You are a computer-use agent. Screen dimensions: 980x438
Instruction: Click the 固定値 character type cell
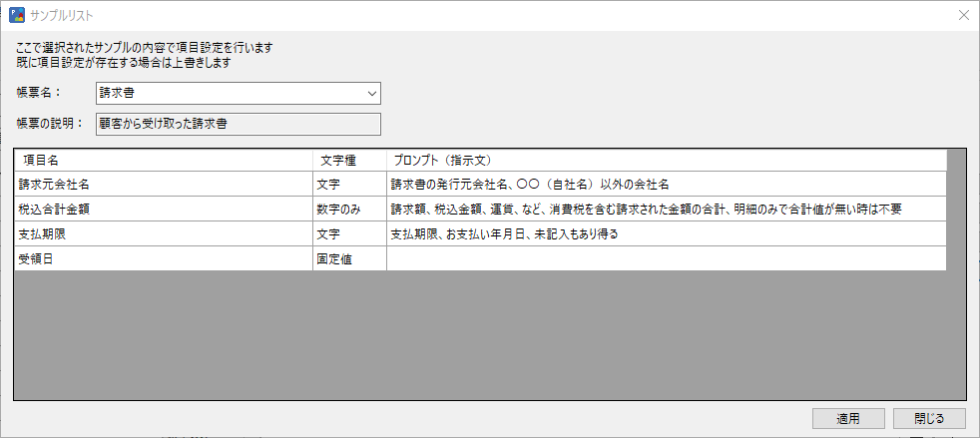pyautogui.click(x=349, y=259)
